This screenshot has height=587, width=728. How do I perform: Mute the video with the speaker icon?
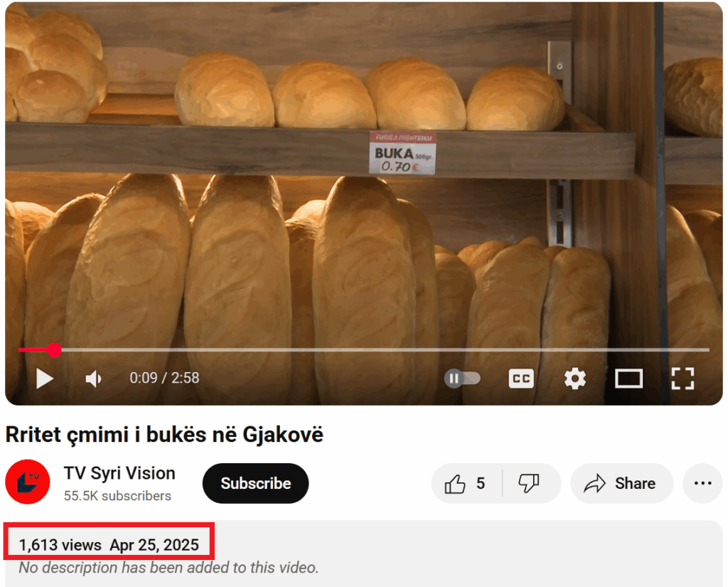pyautogui.click(x=94, y=379)
